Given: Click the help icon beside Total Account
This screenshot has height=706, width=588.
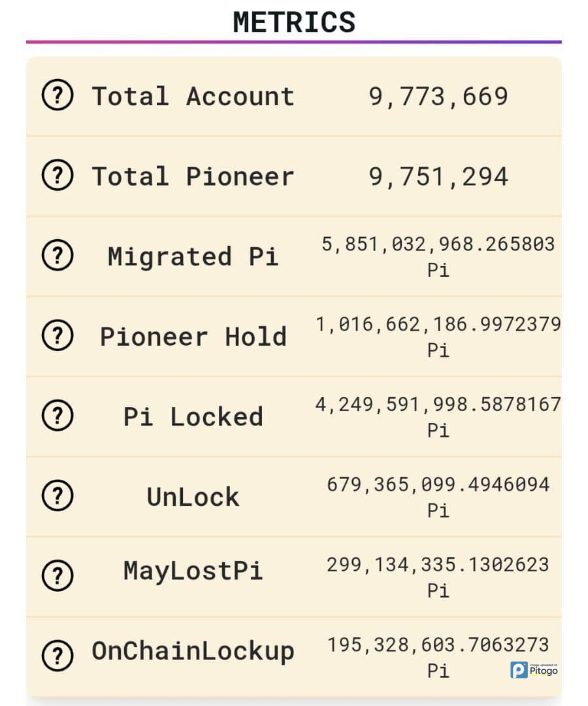Looking at the screenshot, I should click(x=57, y=97).
